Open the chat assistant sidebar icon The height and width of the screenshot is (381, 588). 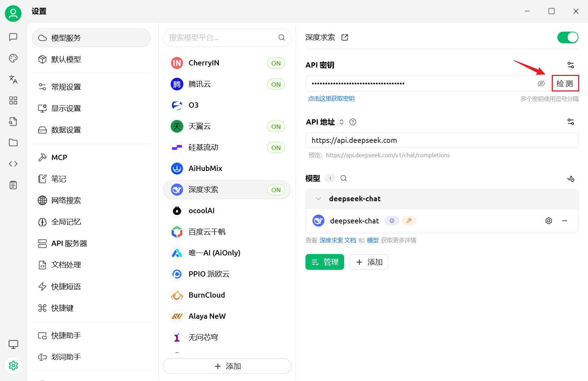pyautogui.click(x=13, y=37)
